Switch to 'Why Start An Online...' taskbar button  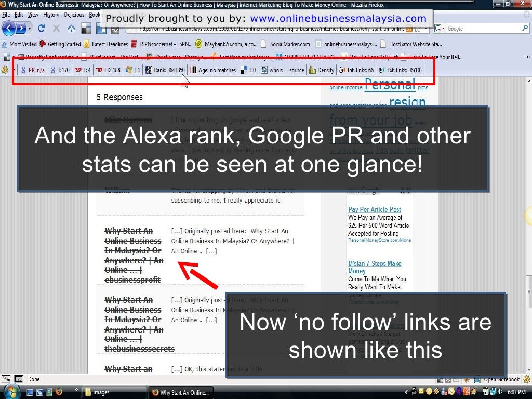click(x=181, y=393)
